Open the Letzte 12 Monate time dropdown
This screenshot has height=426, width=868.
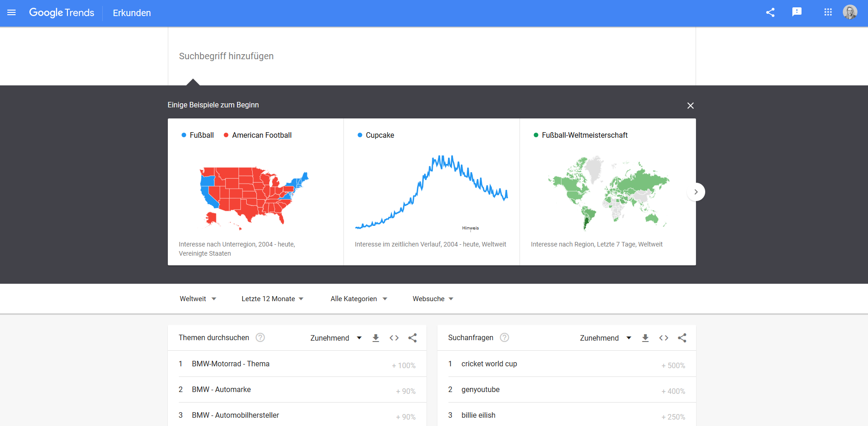pyautogui.click(x=272, y=299)
